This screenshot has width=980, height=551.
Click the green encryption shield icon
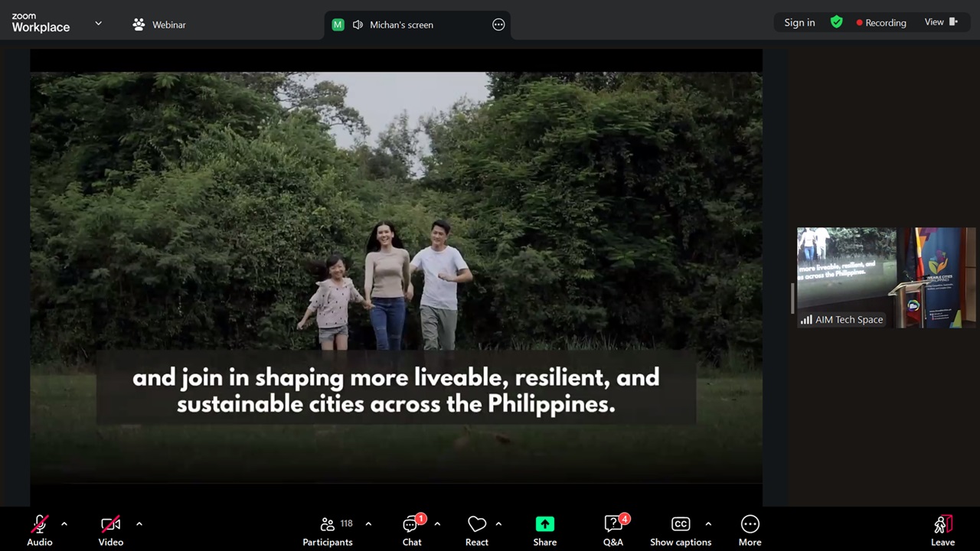[x=837, y=22]
